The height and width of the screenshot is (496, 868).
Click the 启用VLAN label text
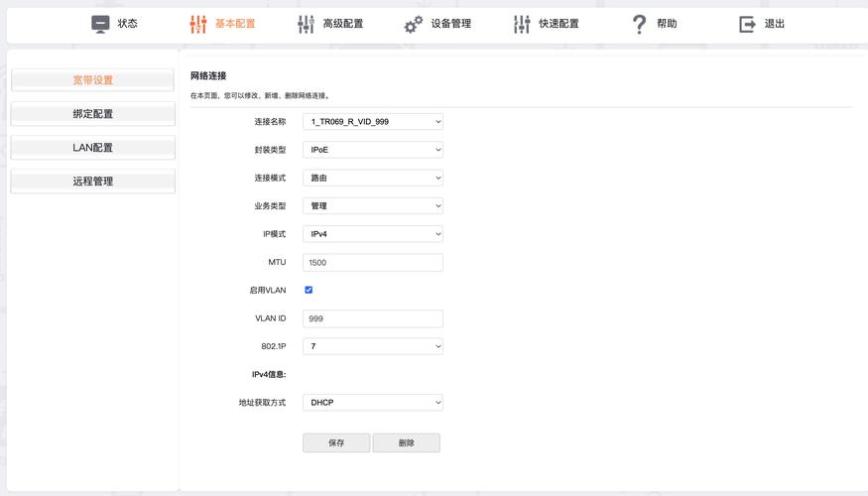pos(268,290)
